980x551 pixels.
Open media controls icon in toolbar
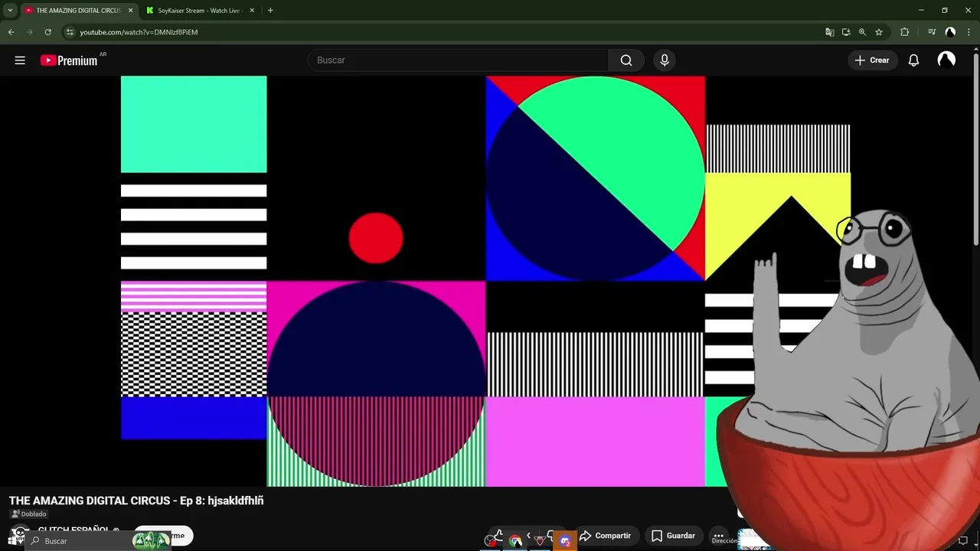(932, 32)
